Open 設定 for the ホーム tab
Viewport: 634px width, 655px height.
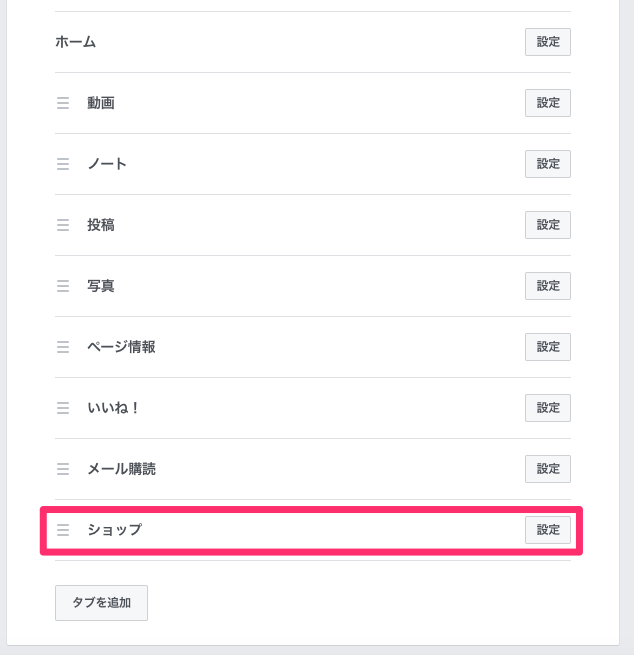547,42
